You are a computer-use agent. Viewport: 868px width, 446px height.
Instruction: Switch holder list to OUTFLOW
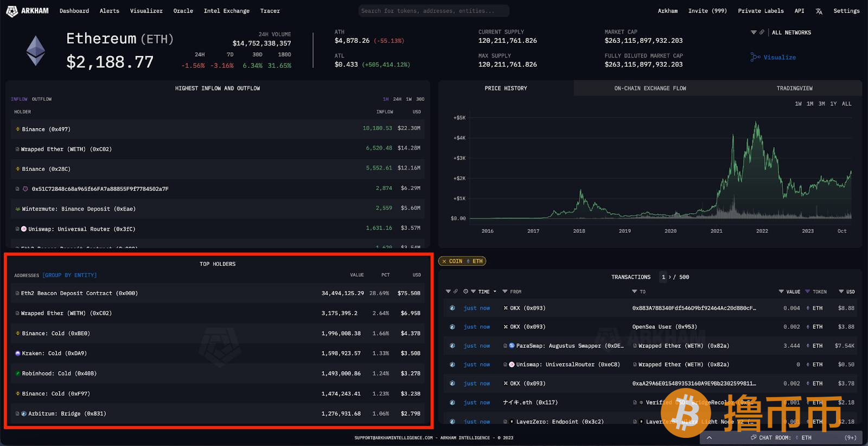[42, 99]
